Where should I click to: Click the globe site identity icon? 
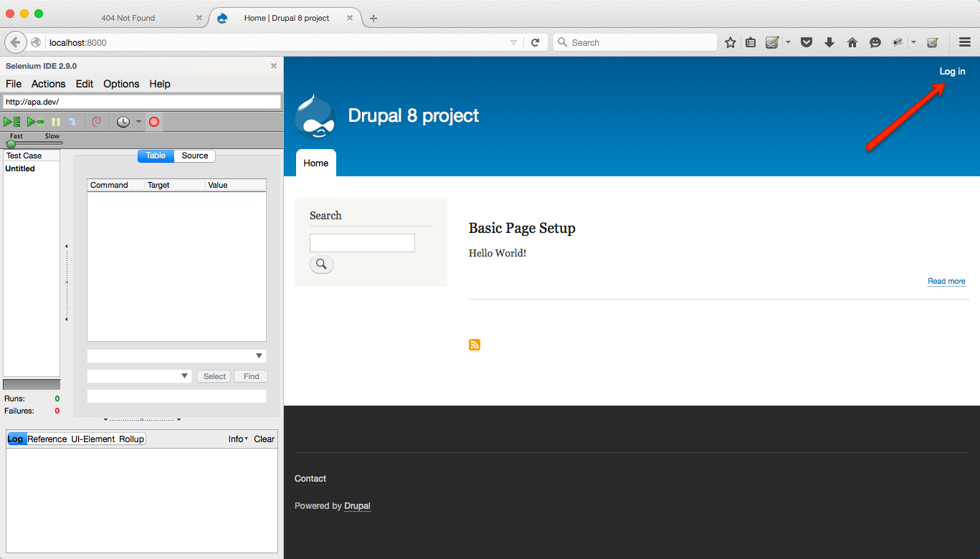[36, 42]
